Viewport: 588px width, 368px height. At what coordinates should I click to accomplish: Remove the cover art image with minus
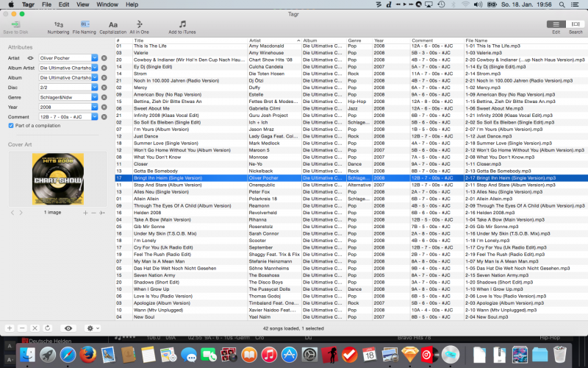click(x=94, y=213)
